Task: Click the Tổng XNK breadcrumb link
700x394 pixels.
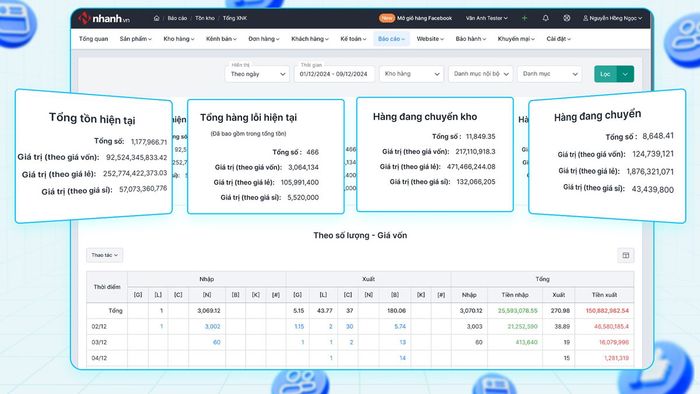Action: tap(235, 18)
